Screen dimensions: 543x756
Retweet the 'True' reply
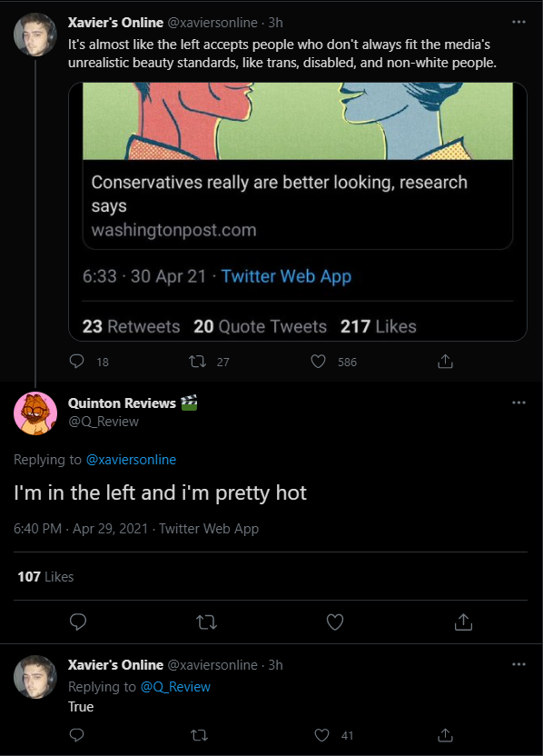199,735
